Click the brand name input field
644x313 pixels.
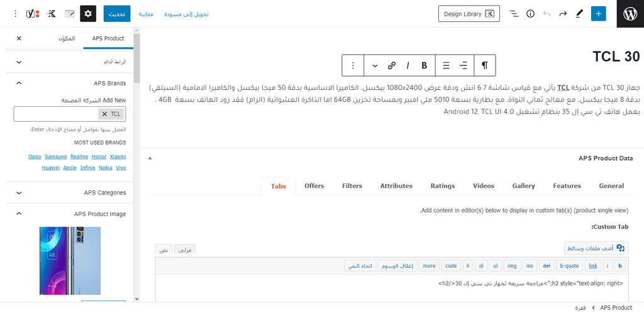point(57,114)
